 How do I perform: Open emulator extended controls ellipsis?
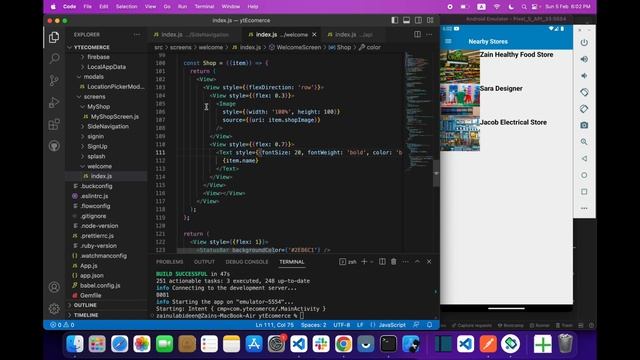584,208
